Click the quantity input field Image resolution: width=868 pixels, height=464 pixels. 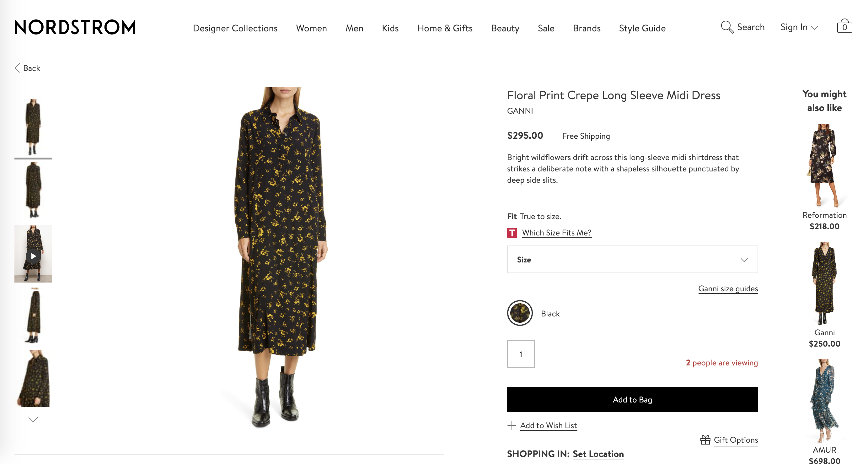[x=521, y=354]
